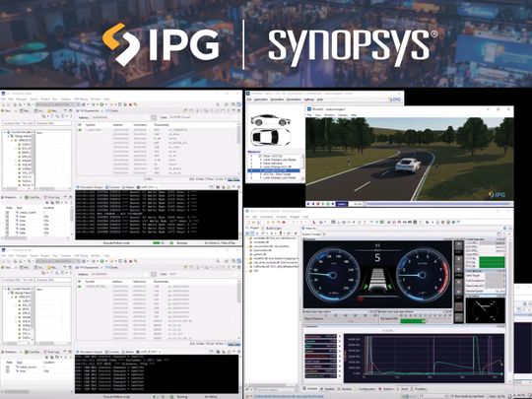
Task: Click the green run icon in top-left Virtualizer toolbar
Action: (x=101, y=104)
